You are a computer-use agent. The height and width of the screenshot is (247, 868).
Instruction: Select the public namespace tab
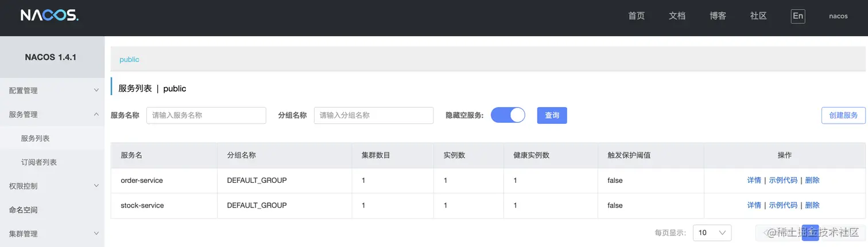coord(129,60)
